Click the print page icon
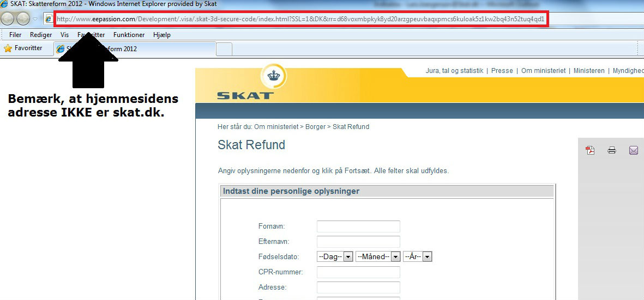 pos(611,150)
